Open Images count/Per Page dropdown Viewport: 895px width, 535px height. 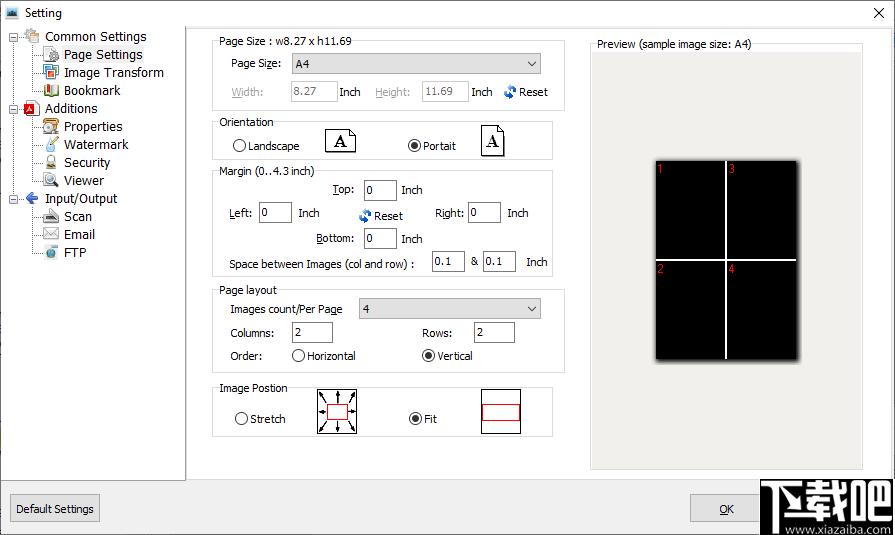(450, 309)
